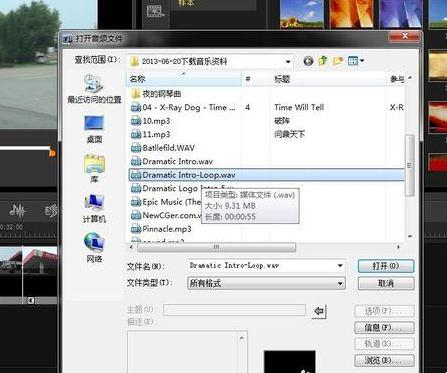Image resolution: width=447 pixels, height=373 pixels.
Task: Click the audio waveform icon in editor
Action: [17, 210]
